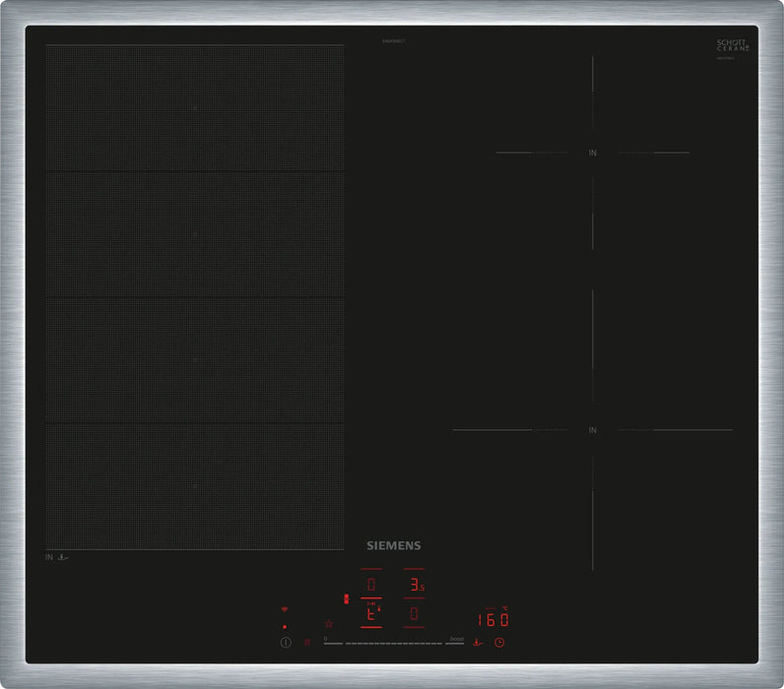Tap the red dot indicator under Wi-Fi symbol
784x689 pixels.
285,627
